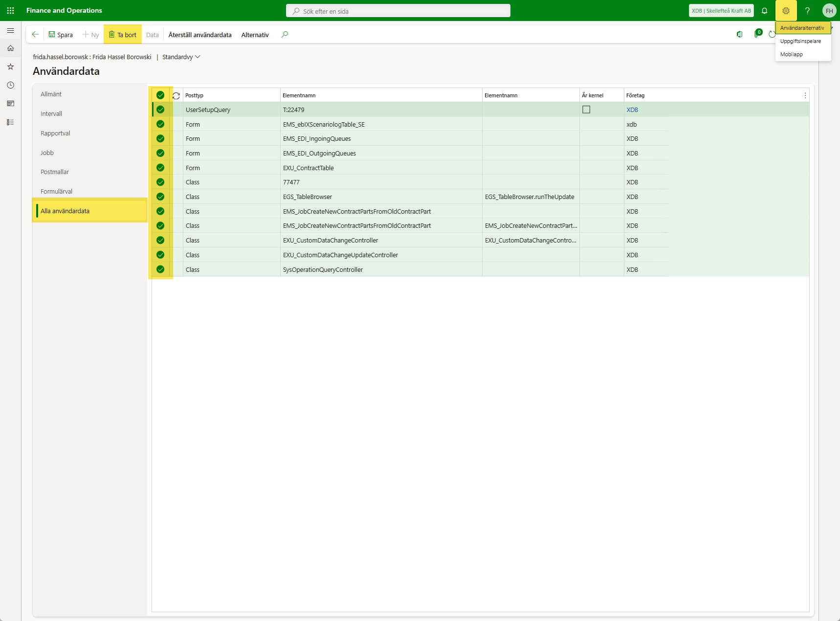Open the app launcher waffle icon
840x621 pixels.
coord(10,10)
